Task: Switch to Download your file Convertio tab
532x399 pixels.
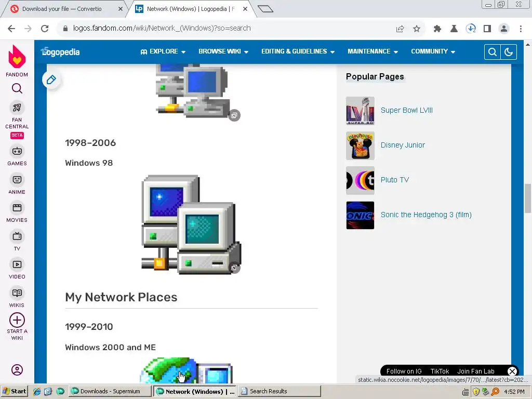Action: pyautogui.click(x=62, y=9)
